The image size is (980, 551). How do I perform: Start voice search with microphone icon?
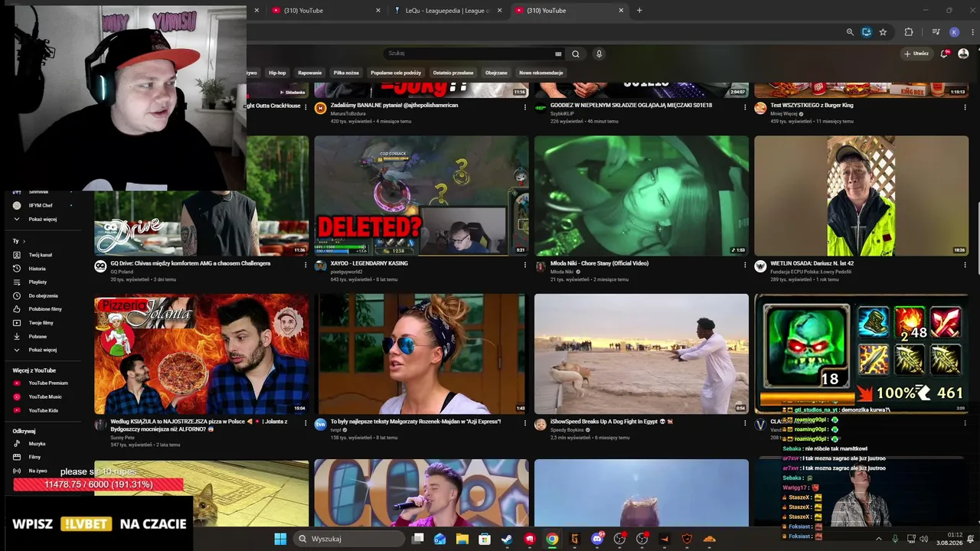(x=599, y=54)
